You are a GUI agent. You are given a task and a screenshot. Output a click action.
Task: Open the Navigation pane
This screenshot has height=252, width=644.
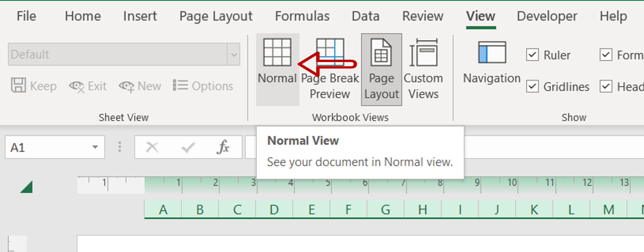tap(491, 63)
